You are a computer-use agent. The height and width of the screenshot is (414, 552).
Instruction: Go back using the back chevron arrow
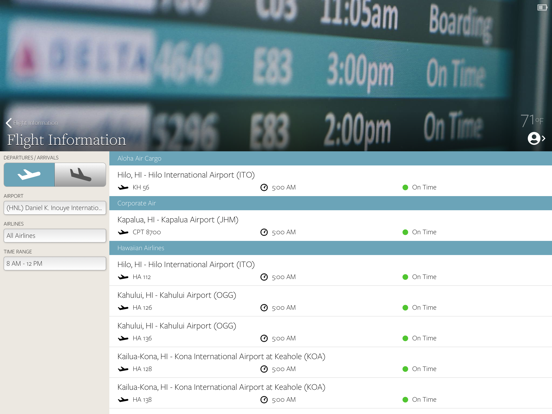tap(9, 123)
